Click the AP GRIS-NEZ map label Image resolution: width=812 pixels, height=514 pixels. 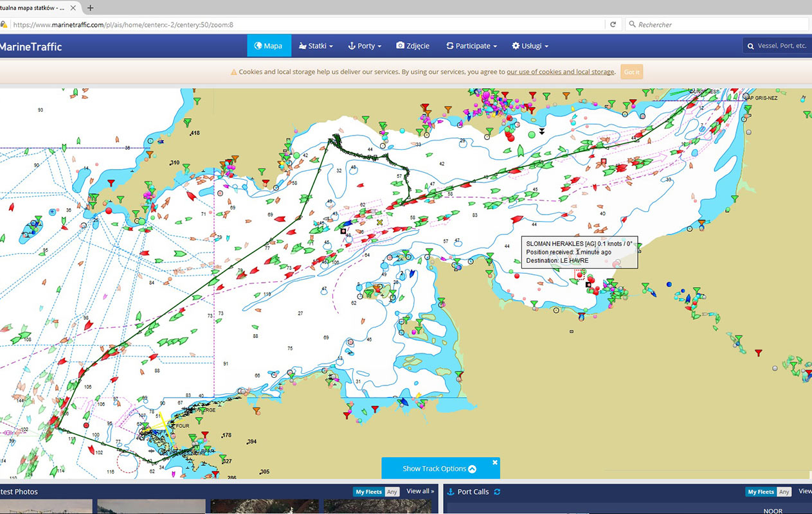pyautogui.click(x=764, y=98)
